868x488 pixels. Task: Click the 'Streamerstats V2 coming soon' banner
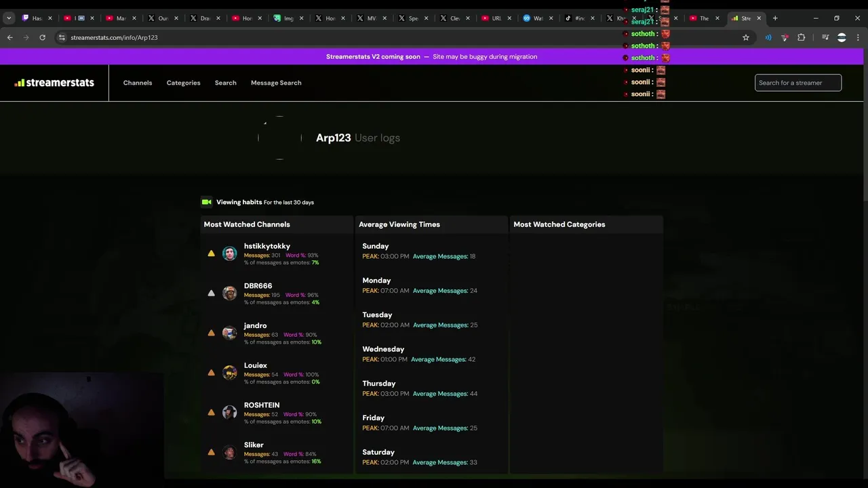tap(431, 57)
